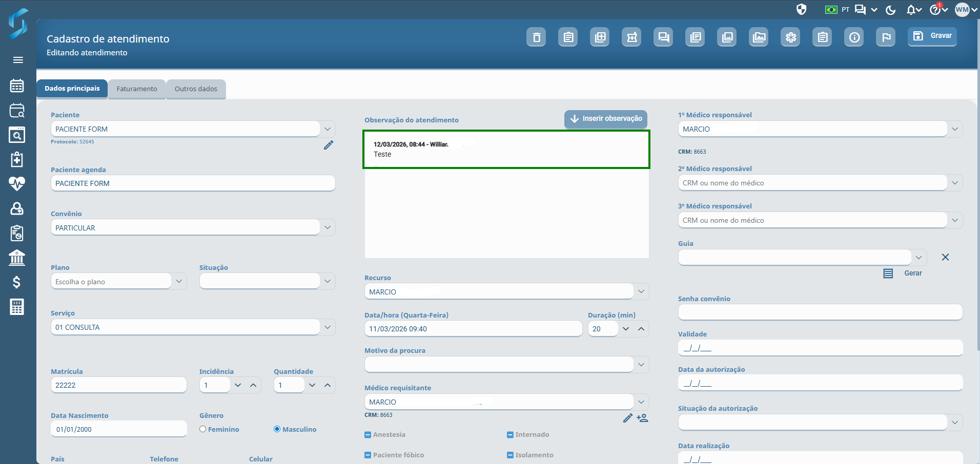The width and height of the screenshot is (980, 464).
Task: Click the Inserir observação button
Action: 606,119
